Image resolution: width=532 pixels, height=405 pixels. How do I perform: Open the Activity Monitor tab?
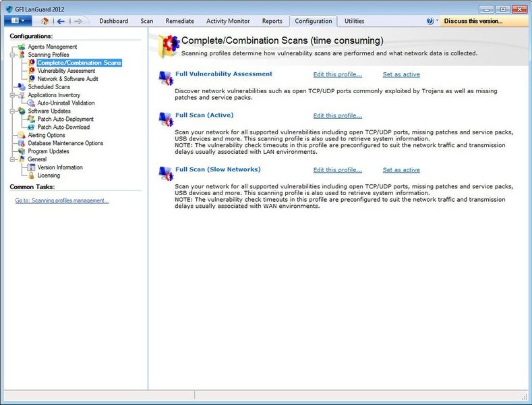228,21
